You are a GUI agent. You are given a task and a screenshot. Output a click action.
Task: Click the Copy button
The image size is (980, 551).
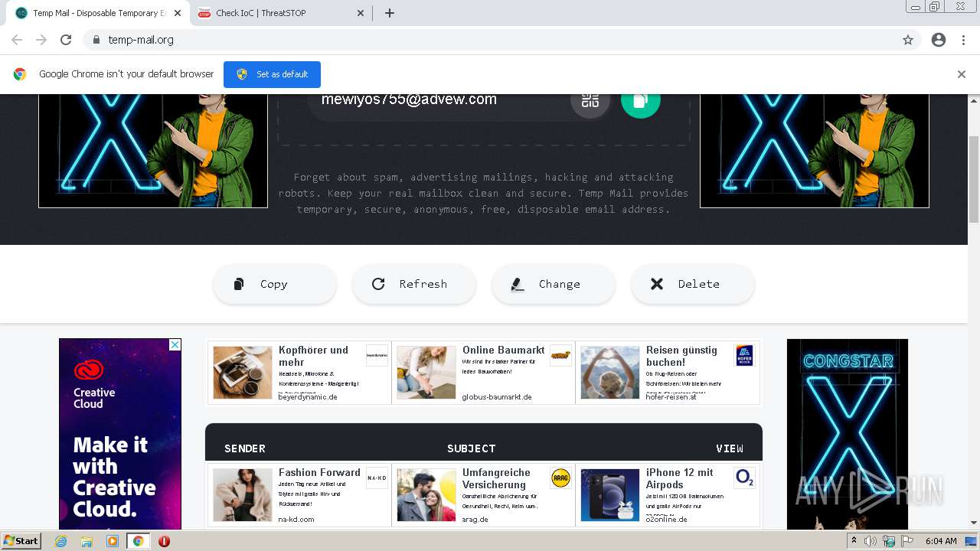(x=275, y=284)
